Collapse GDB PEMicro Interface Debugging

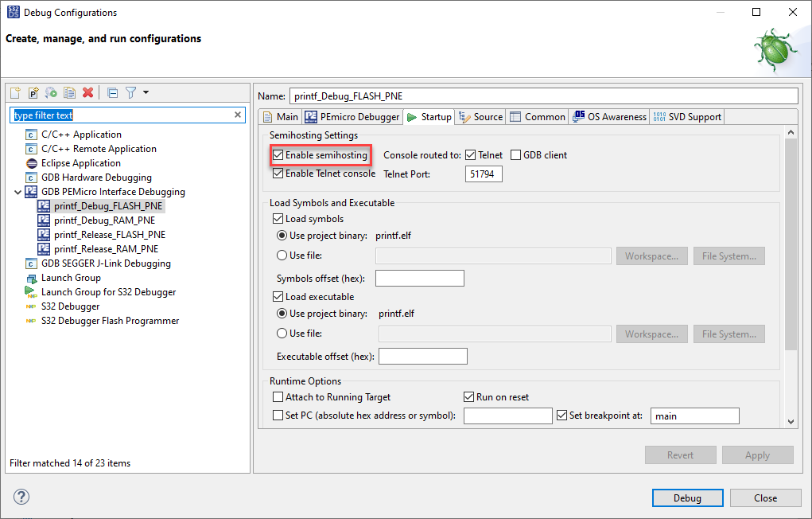(x=18, y=191)
